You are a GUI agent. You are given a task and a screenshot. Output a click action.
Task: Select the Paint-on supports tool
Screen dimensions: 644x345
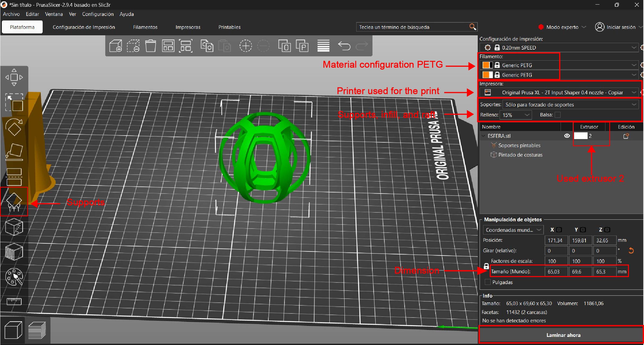(14, 202)
